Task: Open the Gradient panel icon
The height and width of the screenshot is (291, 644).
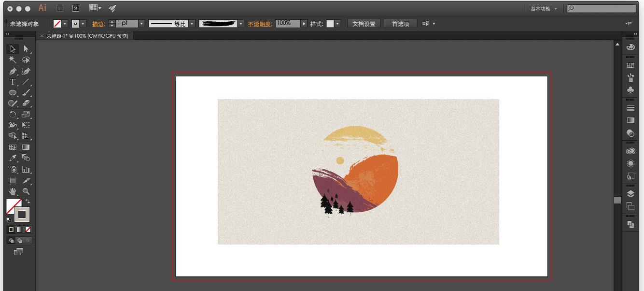Action: click(x=630, y=120)
